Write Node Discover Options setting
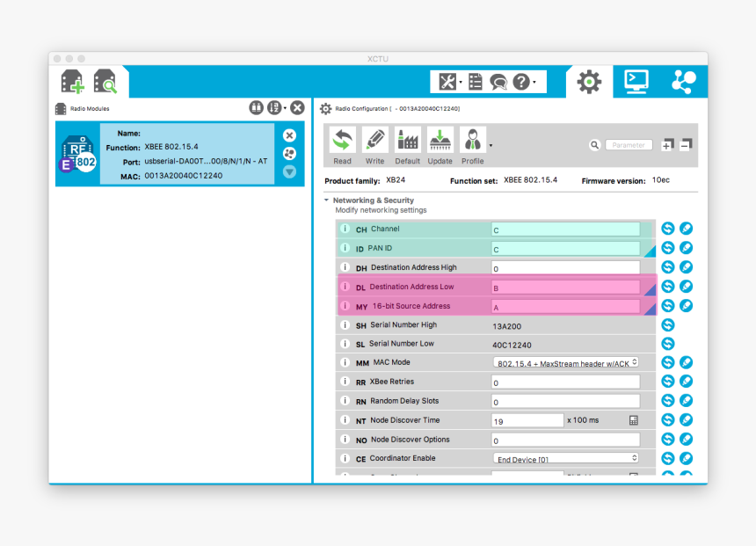This screenshot has height=546, width=756. click(x=686, y=439)
